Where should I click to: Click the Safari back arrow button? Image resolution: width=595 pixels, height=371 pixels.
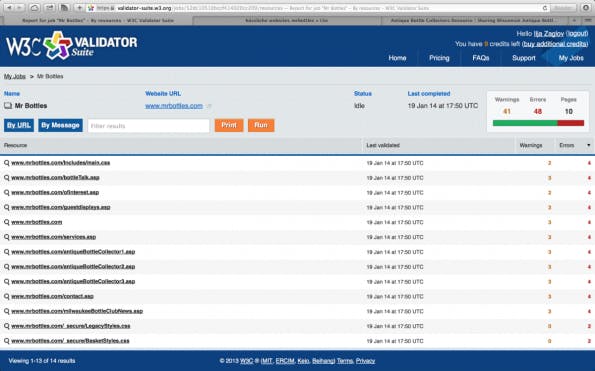pos(9,8)
